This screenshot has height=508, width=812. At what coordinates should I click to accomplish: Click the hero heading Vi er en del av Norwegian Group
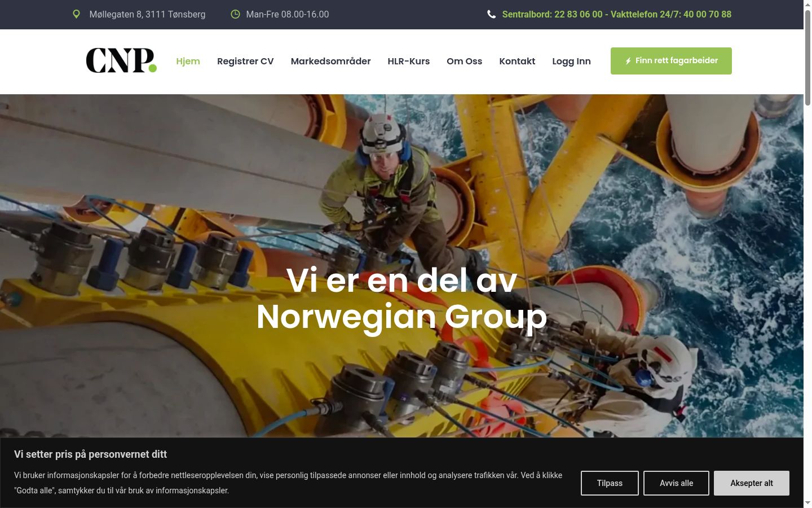401,298
